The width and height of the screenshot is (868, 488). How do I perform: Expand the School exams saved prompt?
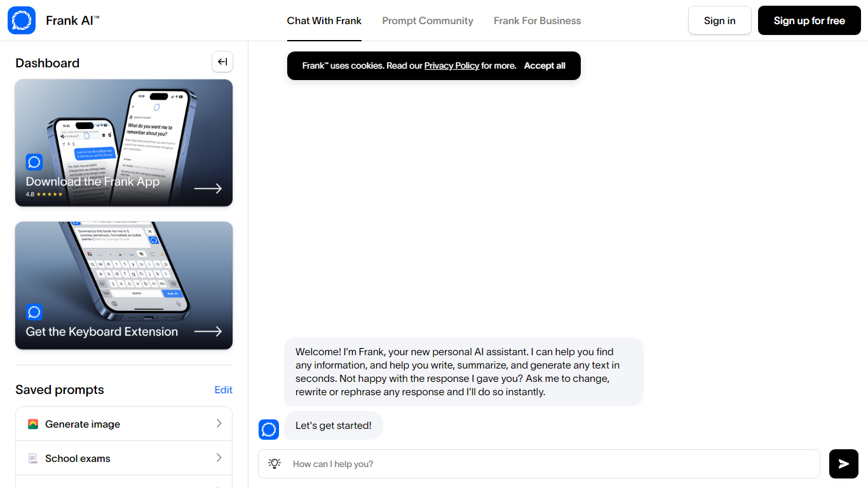219,458
